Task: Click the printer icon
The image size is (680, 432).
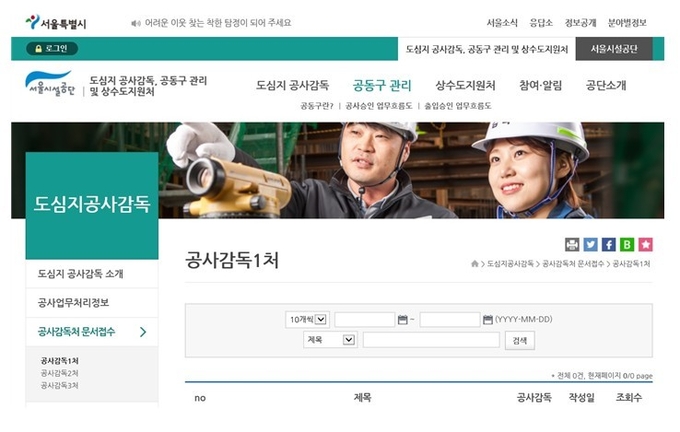Action: 572,245
